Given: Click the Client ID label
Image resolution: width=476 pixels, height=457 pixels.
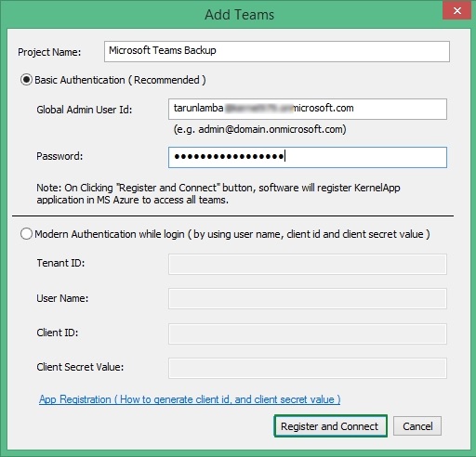Looking at the screenshot, I should pos(58,333).
